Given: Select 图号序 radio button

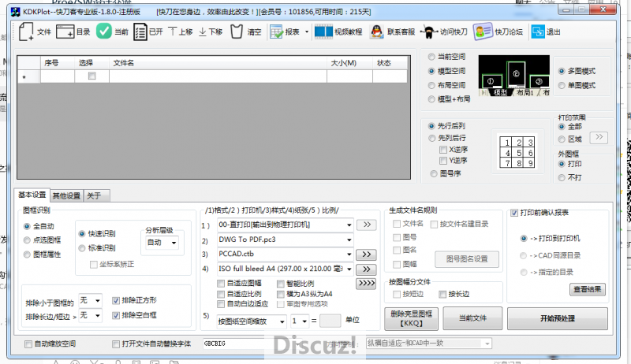Looking at the screenshot, I should [433, 173].
